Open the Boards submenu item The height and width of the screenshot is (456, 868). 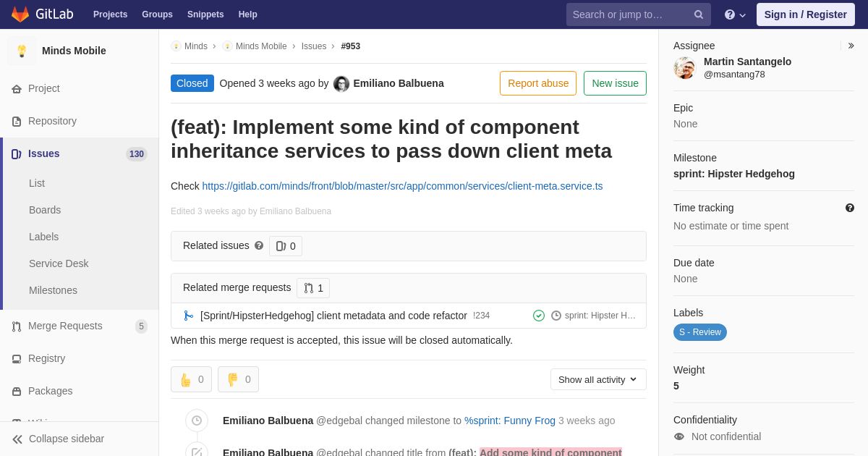click(x=45, y=211)
